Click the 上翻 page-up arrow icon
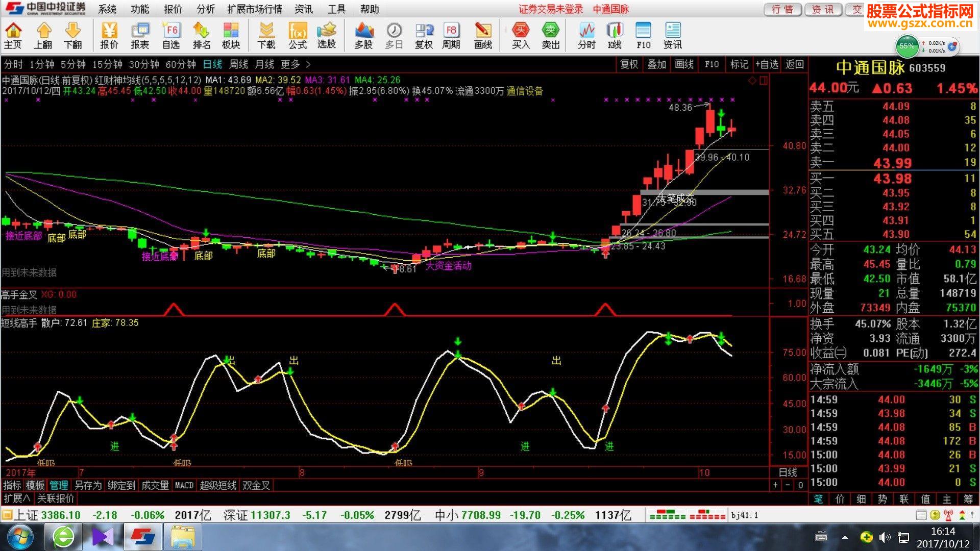 (x=43, y=36)
